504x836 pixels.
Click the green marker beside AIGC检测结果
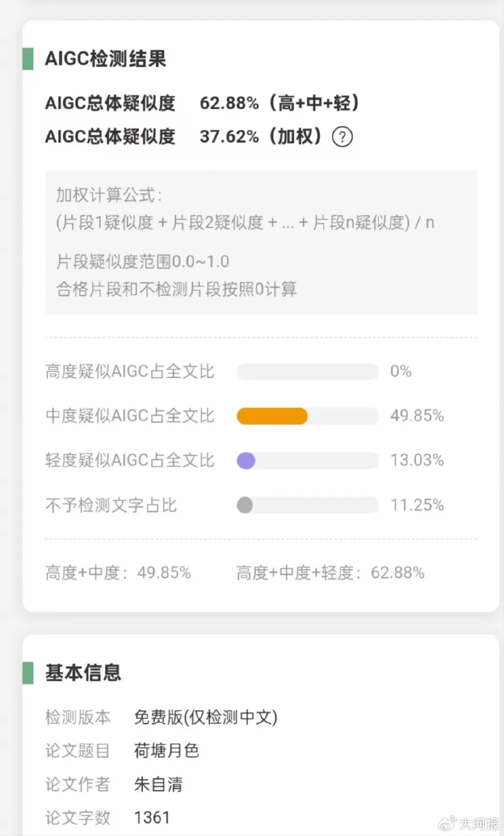(28, 59)
